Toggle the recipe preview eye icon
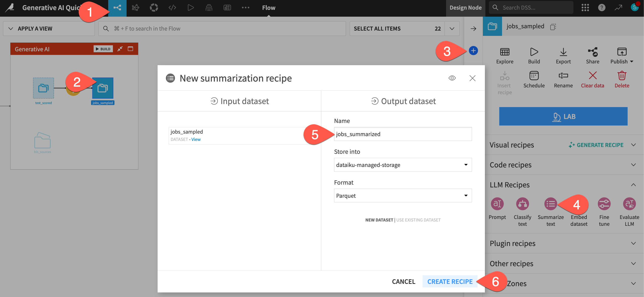 [452, 78]
